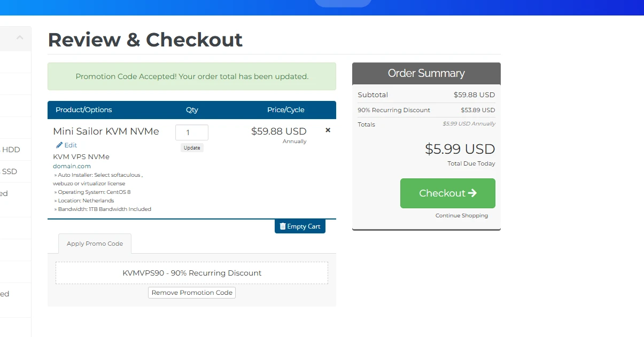The height and width of the screenshot is (337, 644).
Task: Open the domain.com link
Action: pyautogui.click(x=72, y=166)
